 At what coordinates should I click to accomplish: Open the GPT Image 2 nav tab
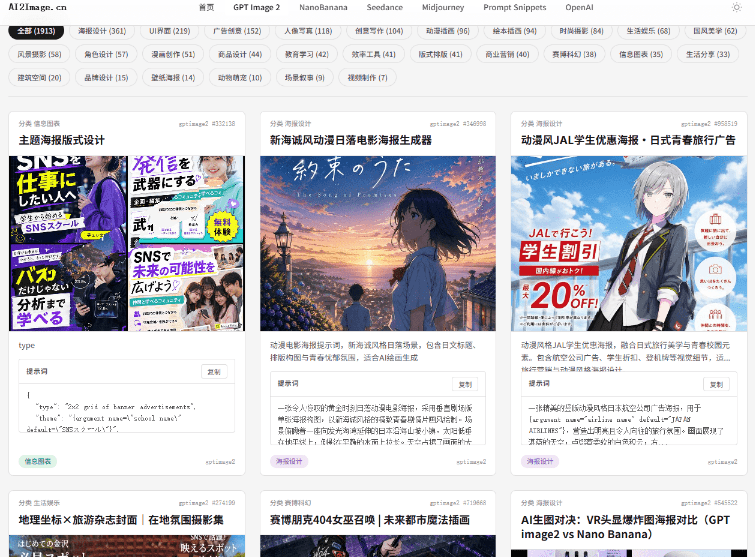coord(257,7)
